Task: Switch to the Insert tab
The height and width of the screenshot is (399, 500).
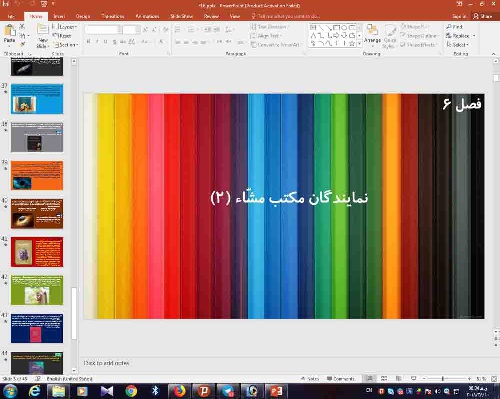Action: coord(59,16)
